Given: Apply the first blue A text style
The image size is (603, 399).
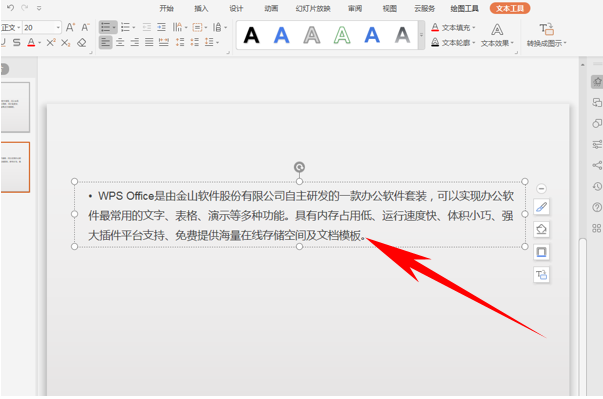Looking at the screenshot, I should pyautogui.click(x=282, y=35).
